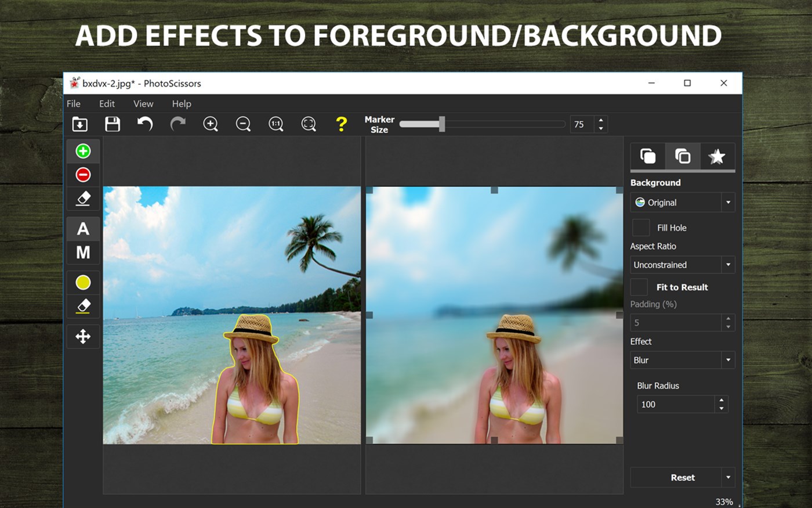Zoom out of the image
This screenshot has width=812, height=508.
coord(243,124)
